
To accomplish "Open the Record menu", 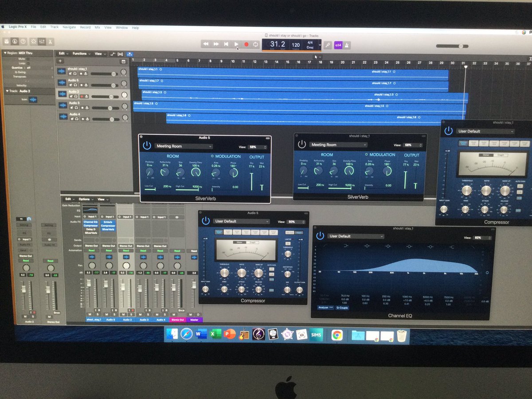I will tap(85, 27).
